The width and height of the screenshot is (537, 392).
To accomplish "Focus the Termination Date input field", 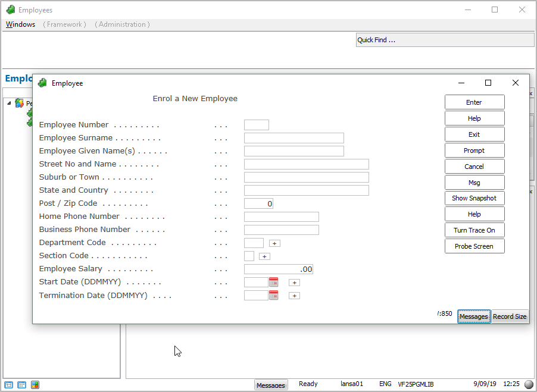I will click(x=256, y=295).
